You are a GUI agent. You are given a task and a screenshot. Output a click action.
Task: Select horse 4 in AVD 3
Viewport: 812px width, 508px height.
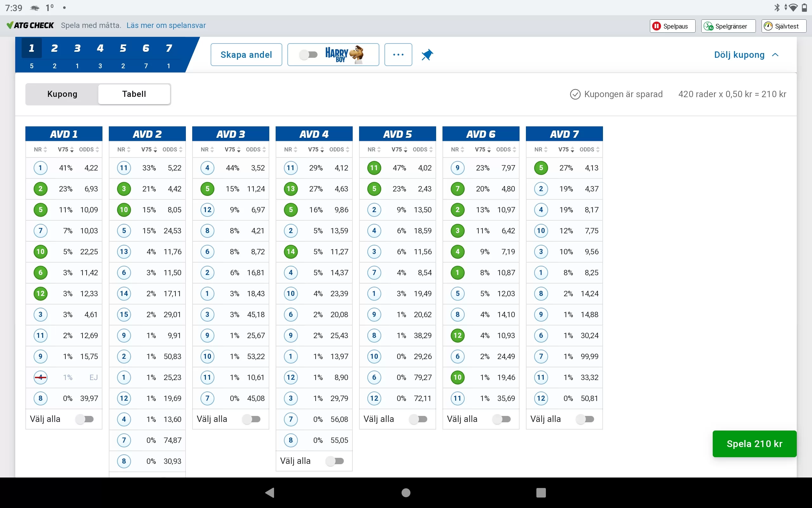[207, 168]
